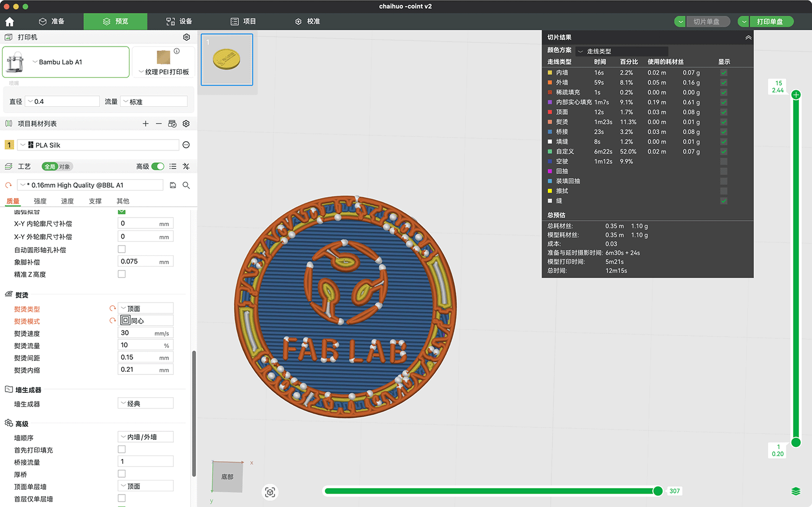Select plate 1 coin thumbnail
The image size is (812, 507).
[227, 60]
